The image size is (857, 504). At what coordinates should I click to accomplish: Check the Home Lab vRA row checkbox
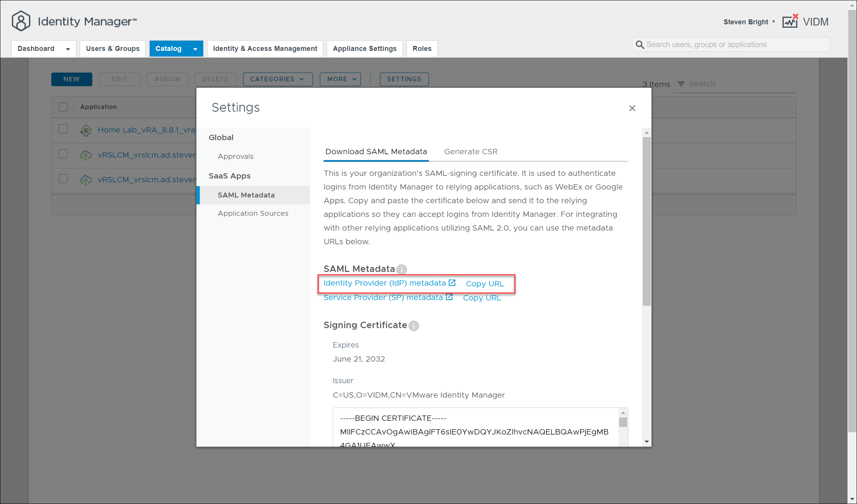click(63, 129)
